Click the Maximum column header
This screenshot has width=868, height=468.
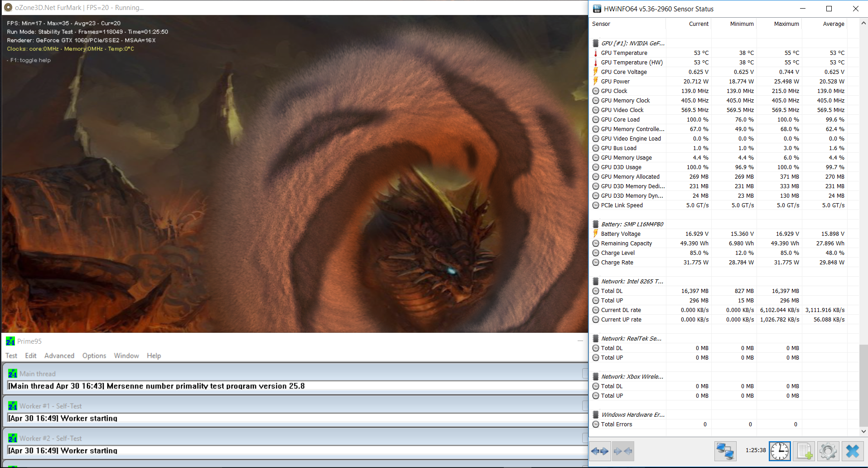click(x=779, y=24)
